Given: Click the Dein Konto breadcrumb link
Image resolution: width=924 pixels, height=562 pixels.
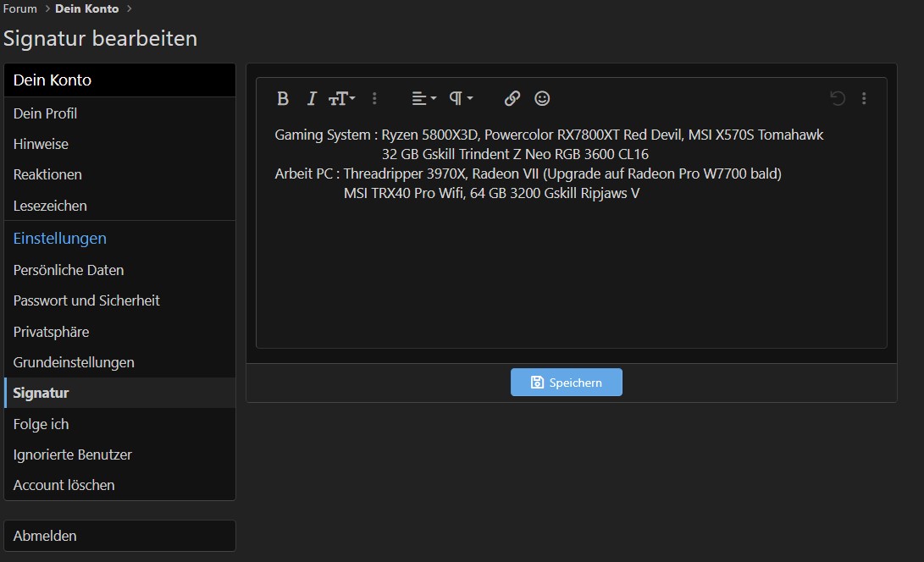Looking at the screenshot, I should click(x=87, y=8).
